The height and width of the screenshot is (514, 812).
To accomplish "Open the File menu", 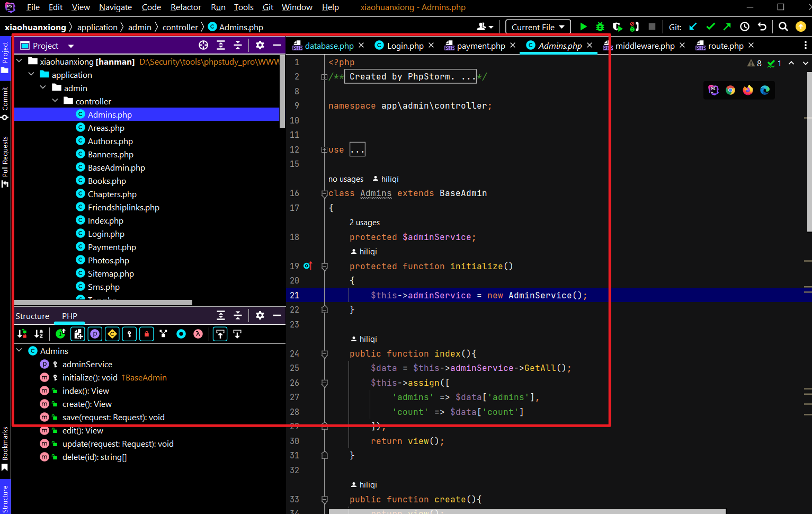I will coord(33,7).
